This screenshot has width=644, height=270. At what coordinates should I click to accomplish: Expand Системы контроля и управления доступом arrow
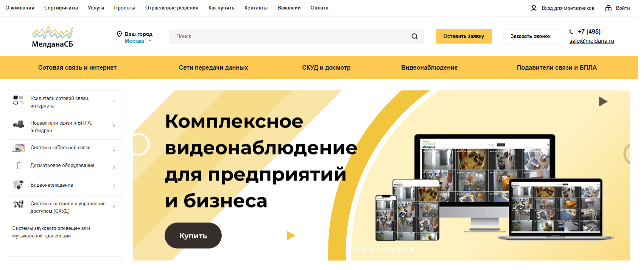pos(114,206)
